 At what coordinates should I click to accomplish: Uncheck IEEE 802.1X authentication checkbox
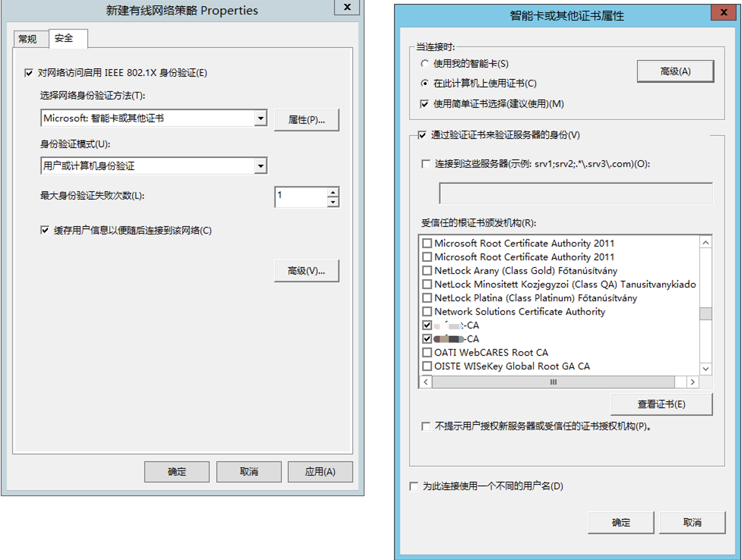(x=29, y=73)
